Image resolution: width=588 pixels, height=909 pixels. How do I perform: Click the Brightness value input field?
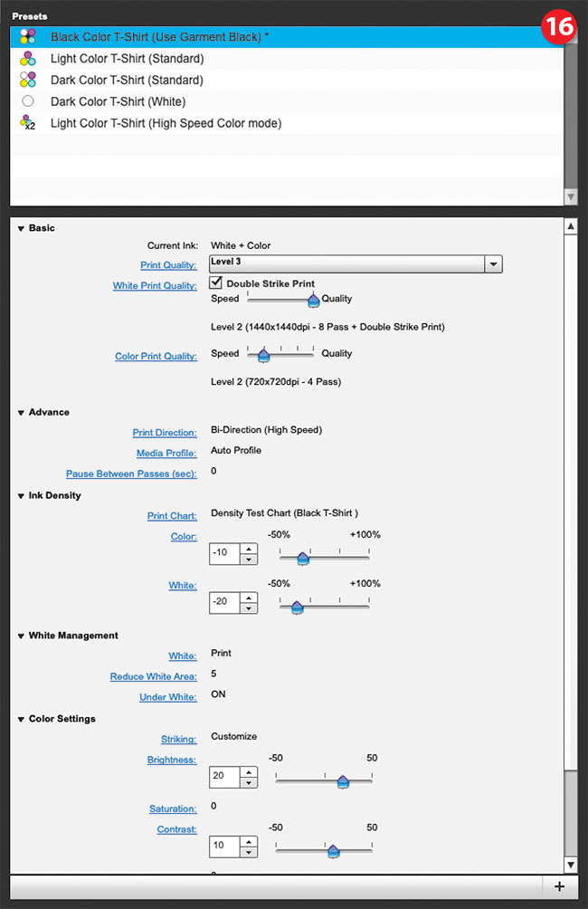pos(224,777)
